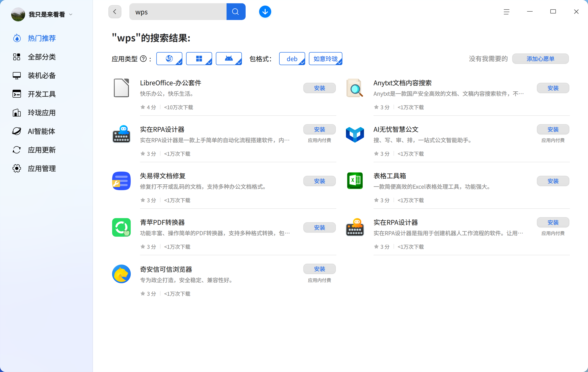Click the search input field containing wps
The height and width of the screenshot is (372, 588).
tap(178, 12)
